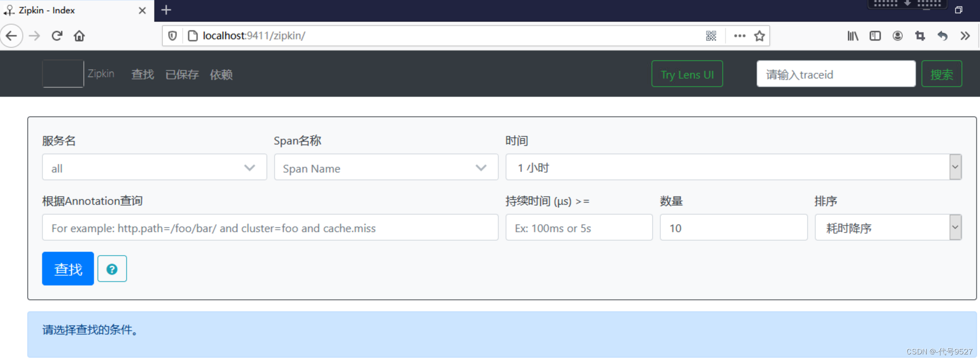Reload the page with the refresh icon
This screenshot has width=980, height=360.
[x=57, y=36]
